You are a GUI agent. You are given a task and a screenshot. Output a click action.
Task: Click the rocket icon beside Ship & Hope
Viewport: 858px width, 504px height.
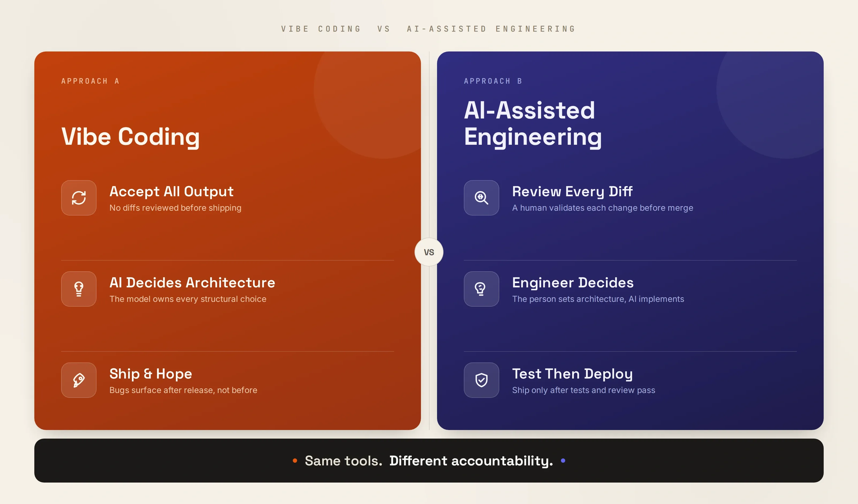79,380
